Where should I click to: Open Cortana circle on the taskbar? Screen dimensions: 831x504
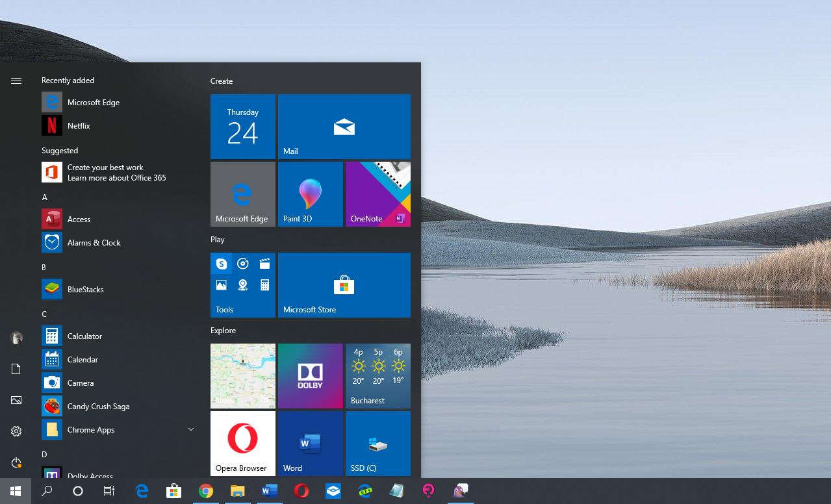point(78,491)
